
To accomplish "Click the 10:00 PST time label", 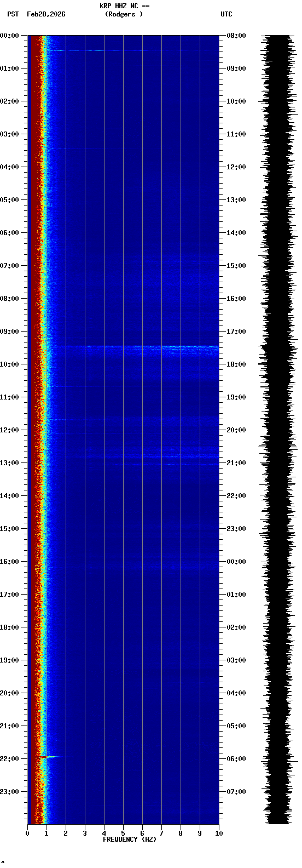I will pyautogui.click(x=9, y=364).
